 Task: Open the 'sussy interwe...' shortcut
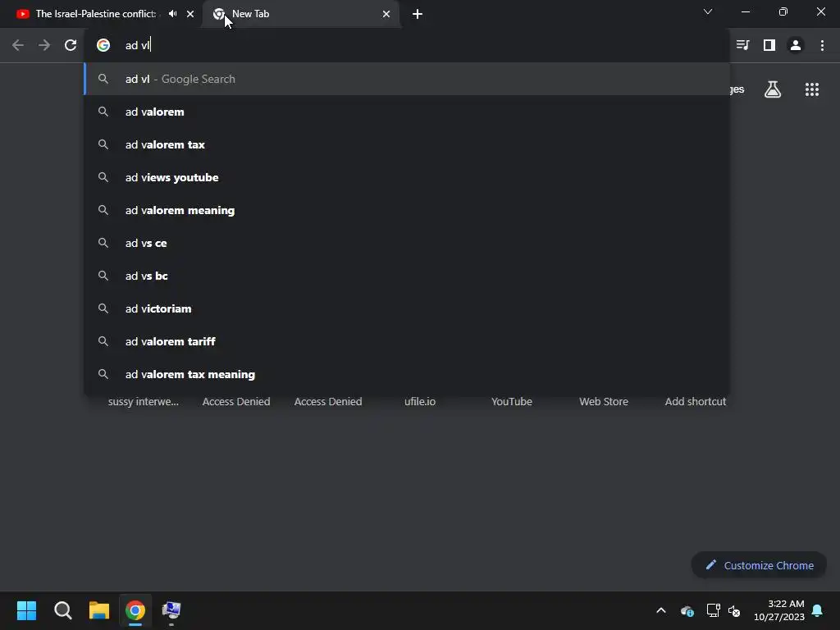144,401
